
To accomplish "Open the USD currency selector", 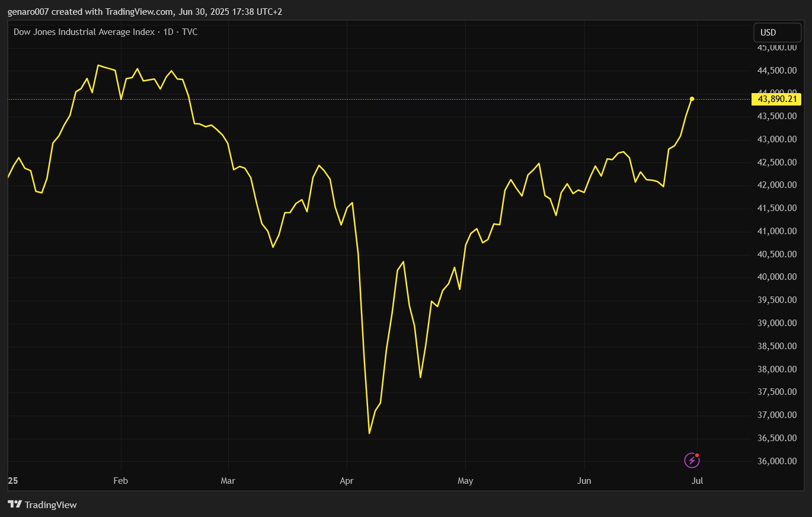I will click(777, 33).
